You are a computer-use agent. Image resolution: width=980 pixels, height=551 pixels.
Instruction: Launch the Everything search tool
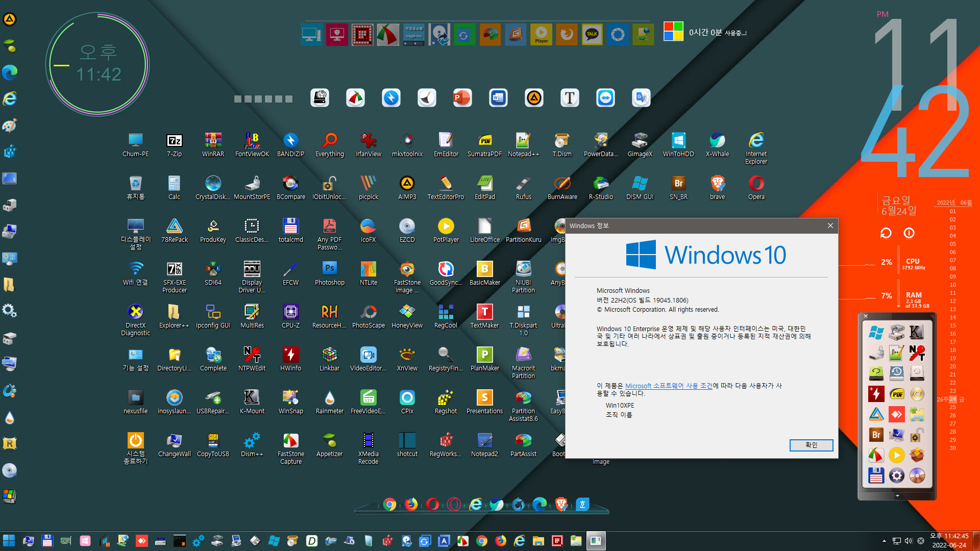[329, 145]
